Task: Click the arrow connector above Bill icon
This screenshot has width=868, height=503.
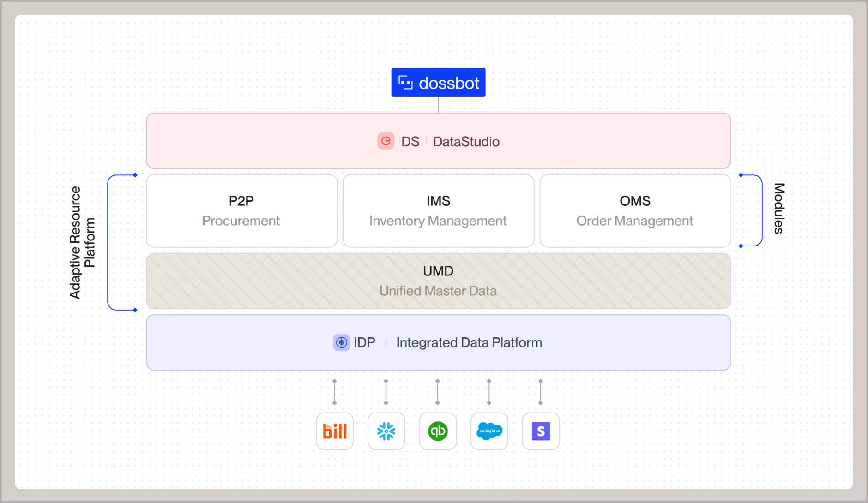Action: click(x=335, y=392)
